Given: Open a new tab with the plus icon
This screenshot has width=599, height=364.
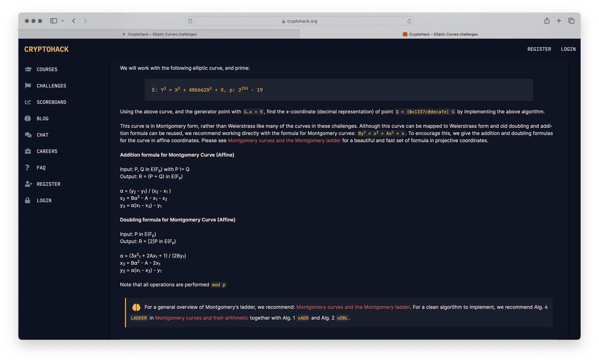Looking at the screenshot, I should [559, 20].
